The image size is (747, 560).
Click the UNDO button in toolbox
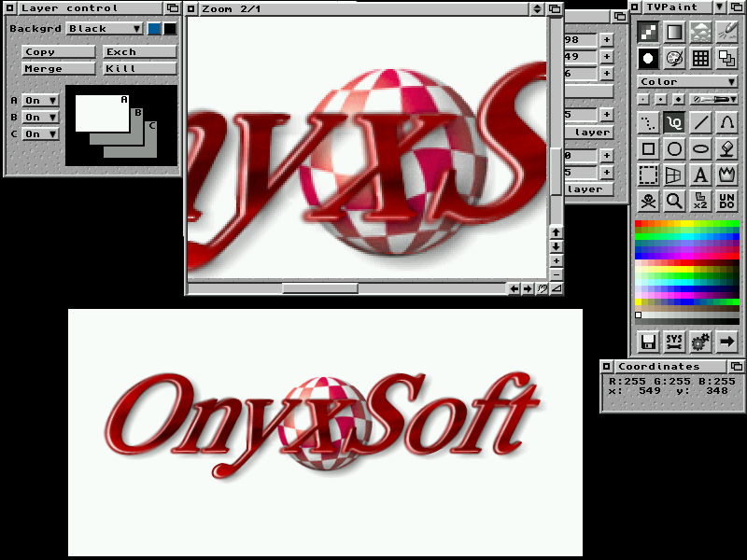click(726, 202)
